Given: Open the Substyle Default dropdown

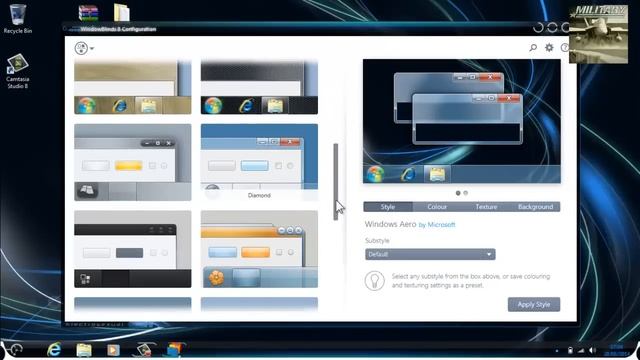Looking at the screenshot, I should coord(430,254).
